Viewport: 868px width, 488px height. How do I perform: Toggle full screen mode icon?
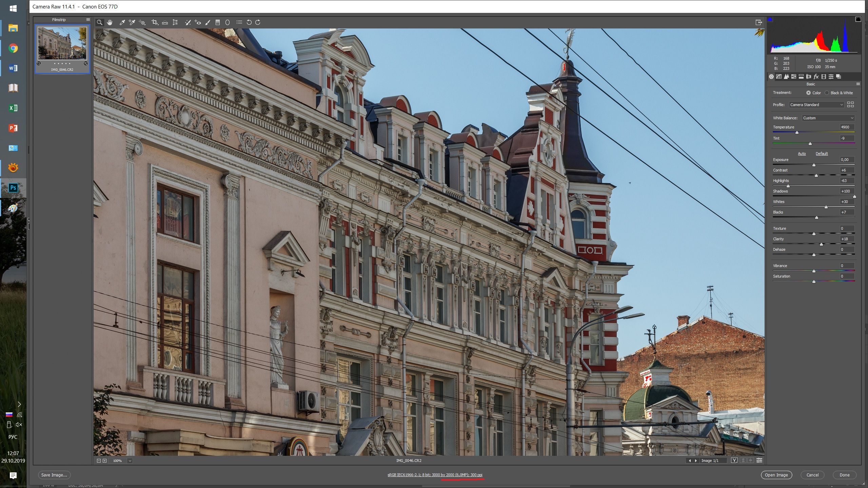coord(759,22)
